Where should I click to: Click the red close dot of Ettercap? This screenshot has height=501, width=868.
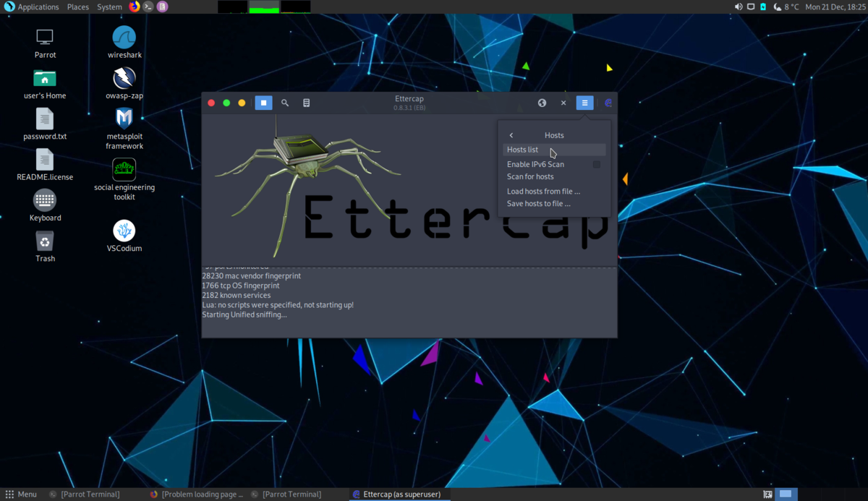coord(211,103)
